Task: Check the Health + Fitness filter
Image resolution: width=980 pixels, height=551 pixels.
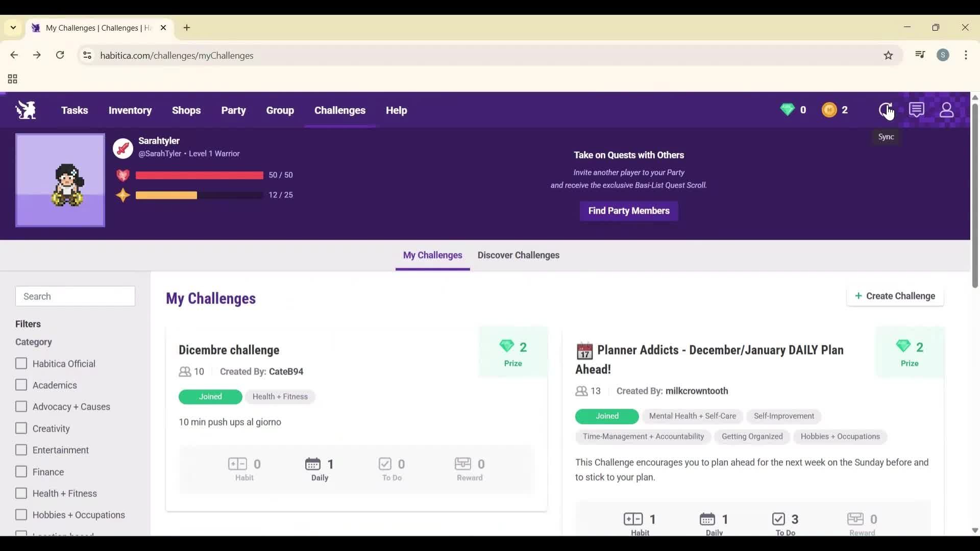Action: coord(21,493)
